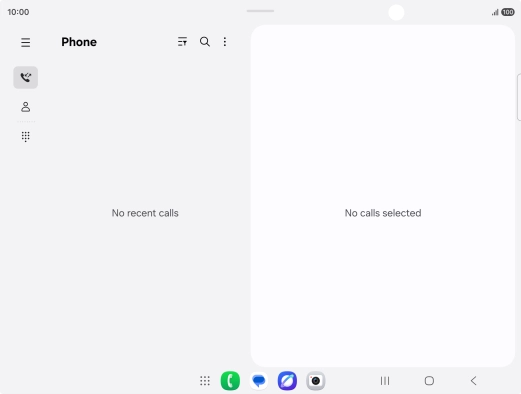The image size is (521, 394).
Task: Tap the top window handle bar
Action: [260, 11]
